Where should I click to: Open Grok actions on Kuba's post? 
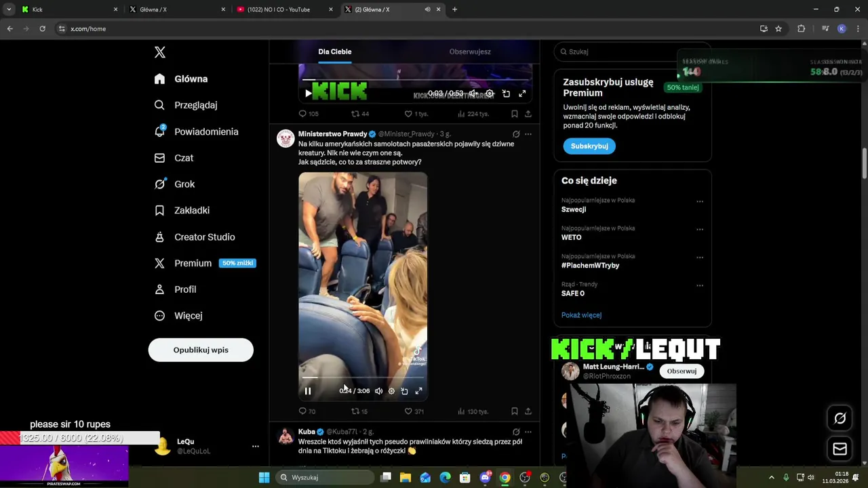(x=516, y=432)
